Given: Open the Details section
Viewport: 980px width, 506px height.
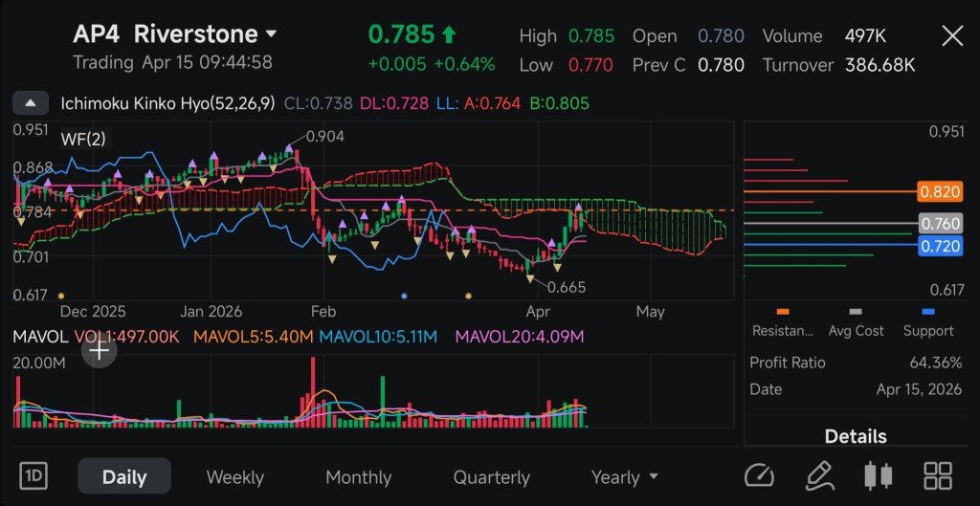Looking at the screenshot, I should pyautogui.click(x=855, y=436).
